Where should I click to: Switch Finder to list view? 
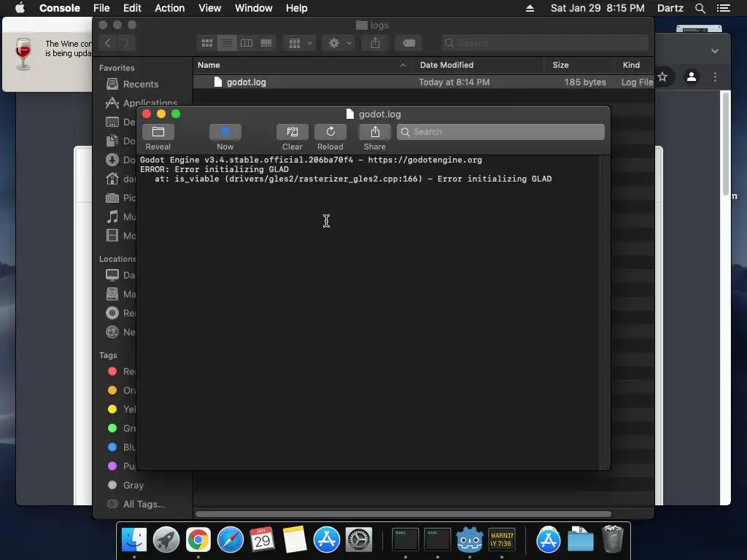pyautogui.click(x=227, y=43)
